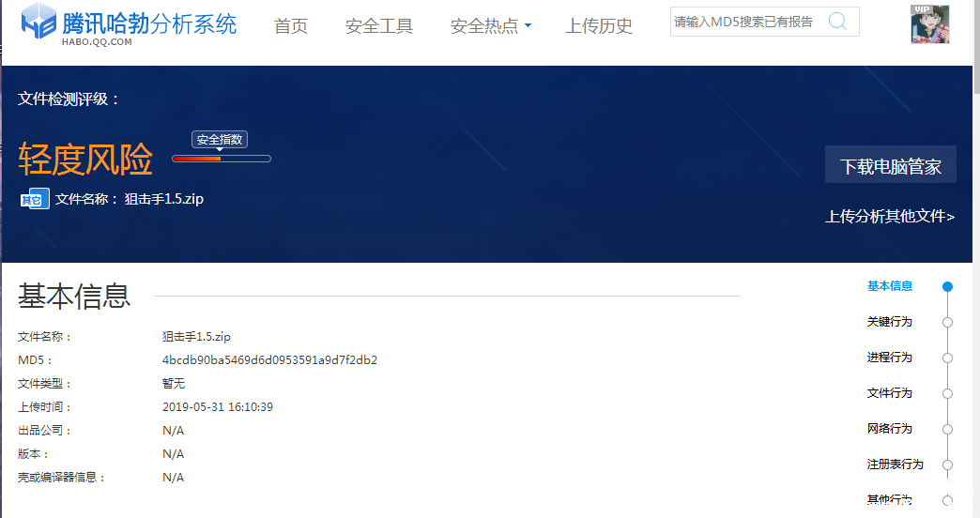
Task: Click the 下载电脑管家 button
Action: tap(890, 166)
